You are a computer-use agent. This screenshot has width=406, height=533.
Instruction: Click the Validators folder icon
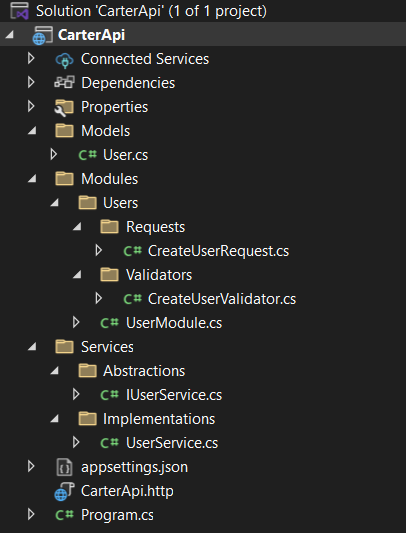coord(109,274)
